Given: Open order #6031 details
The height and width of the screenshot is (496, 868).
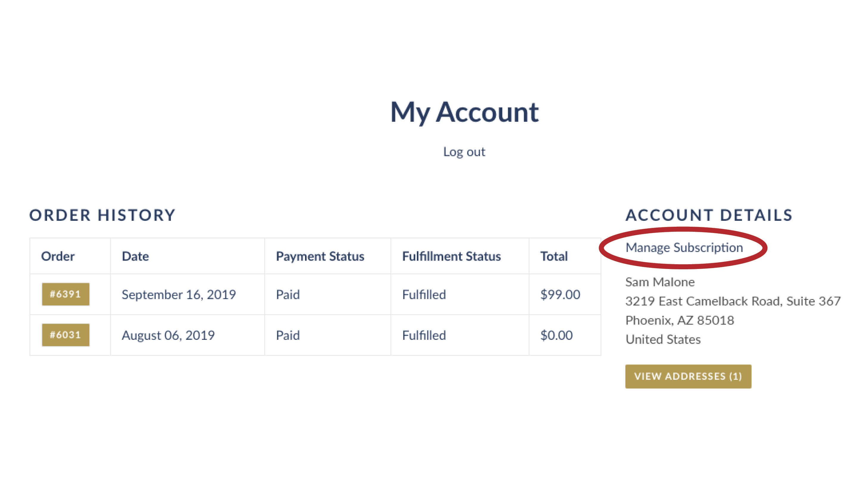Looking at the screenshot, I should pyautogui.click(x=65, y=335).
